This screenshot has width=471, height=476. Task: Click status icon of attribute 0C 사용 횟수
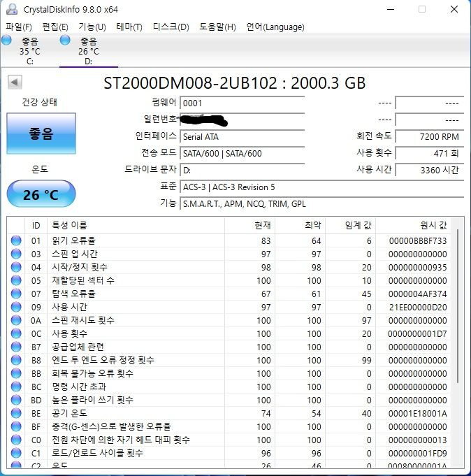(x=16, y=333)
